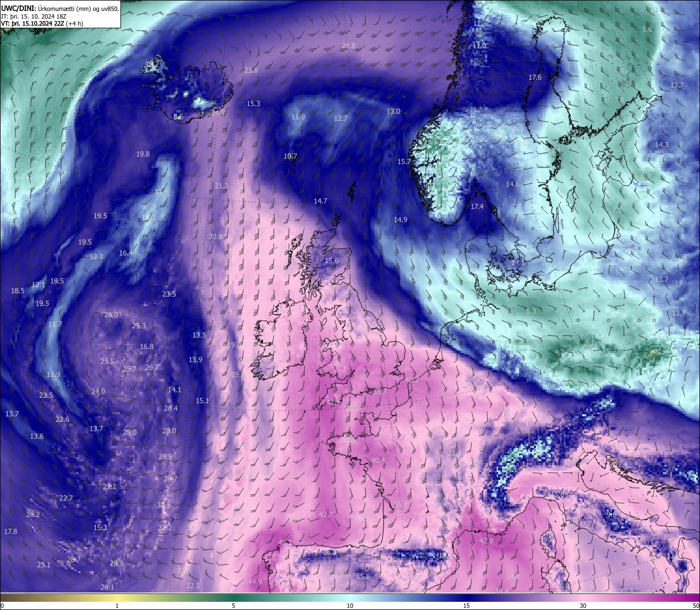Click the 25.5 map value

point(107,361)
